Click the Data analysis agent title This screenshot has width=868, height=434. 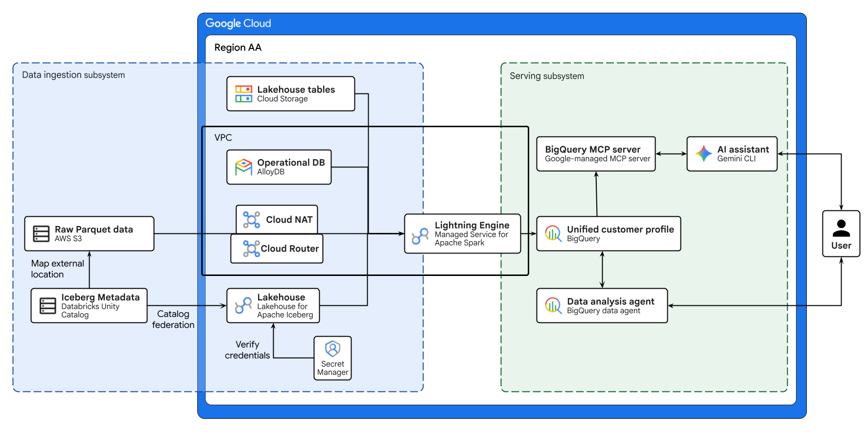pyautogui.click(x=610, y=301)
